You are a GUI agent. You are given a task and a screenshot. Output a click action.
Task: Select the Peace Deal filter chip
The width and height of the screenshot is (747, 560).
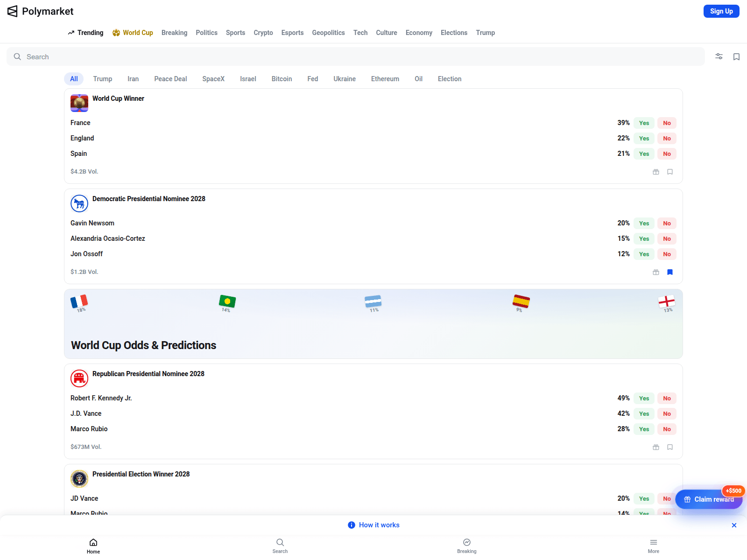point(170,79)
